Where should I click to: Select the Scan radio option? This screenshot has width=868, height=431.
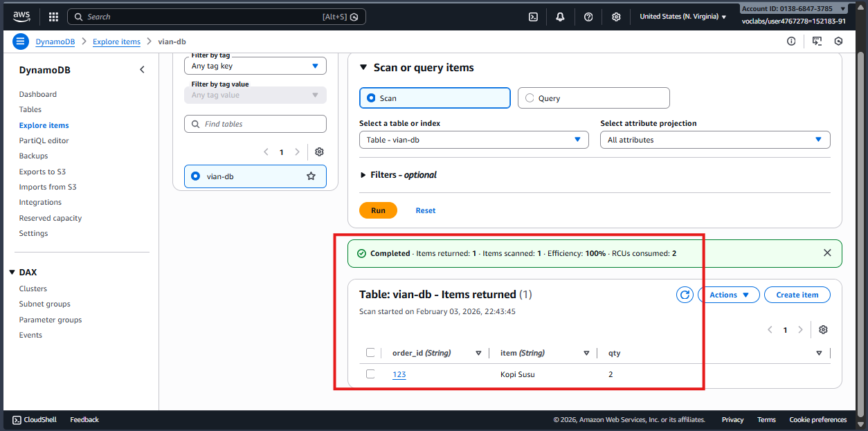(x=372, y=98)
